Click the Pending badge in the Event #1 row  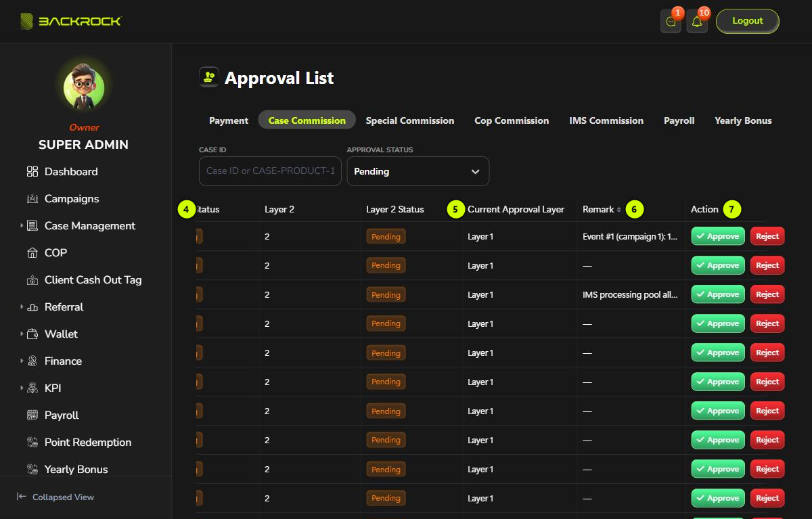coord(386,236)
